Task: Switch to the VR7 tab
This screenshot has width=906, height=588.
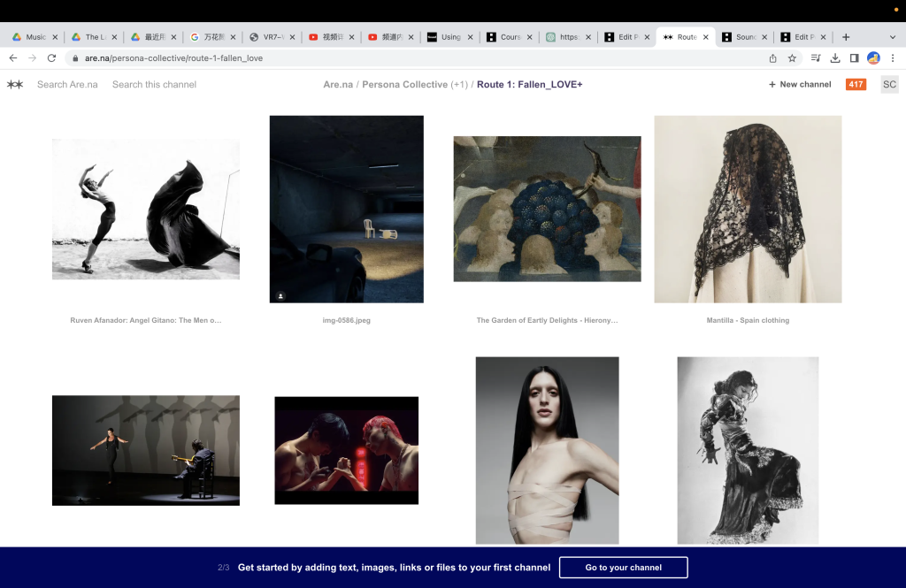Action: coord(272,37)
